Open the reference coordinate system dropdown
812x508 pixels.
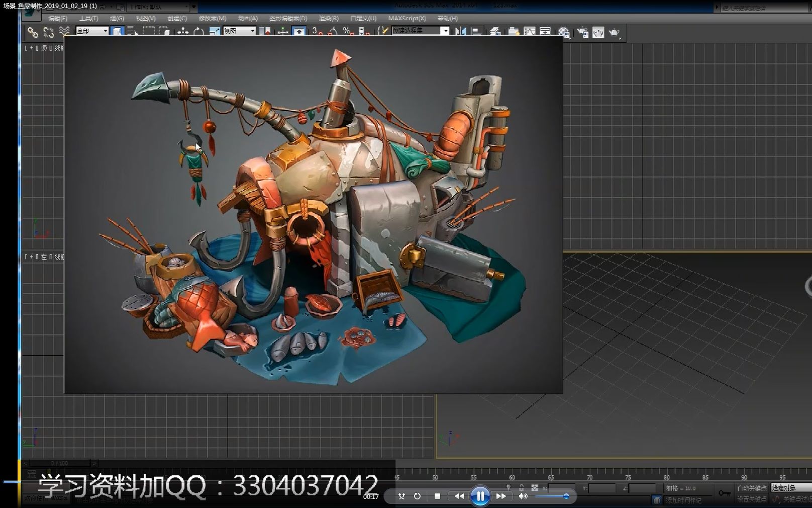[240, 31]
